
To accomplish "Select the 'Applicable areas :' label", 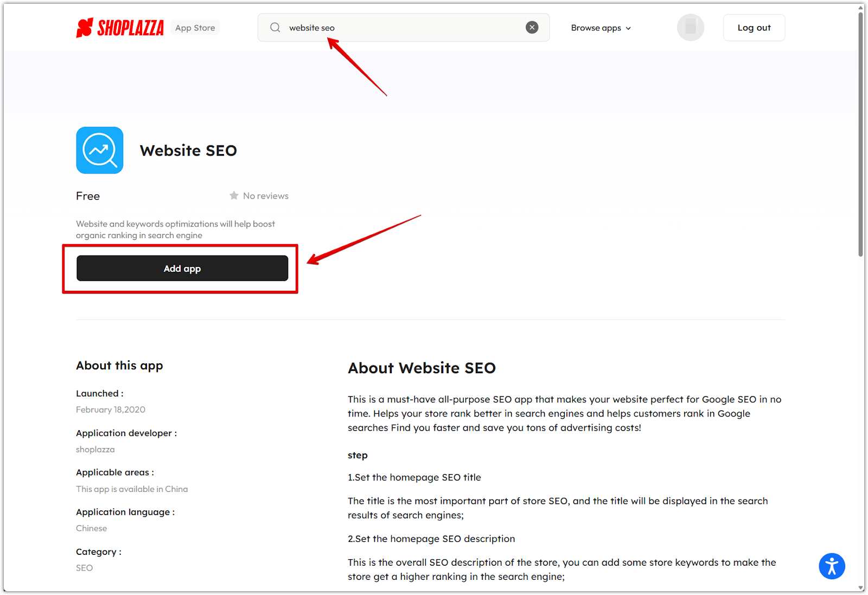I will click(115, 473).
